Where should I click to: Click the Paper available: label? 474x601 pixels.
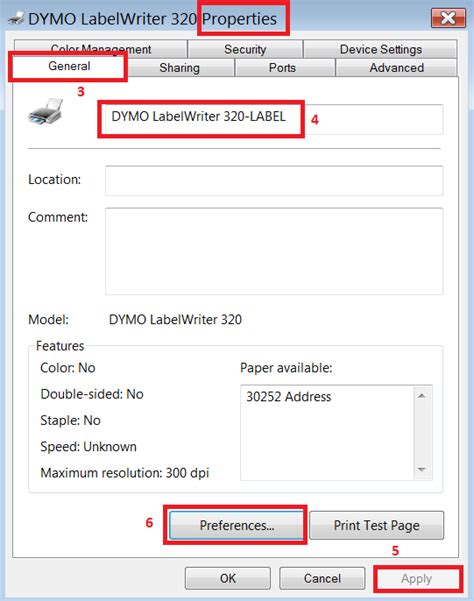[x=286, y=368]
